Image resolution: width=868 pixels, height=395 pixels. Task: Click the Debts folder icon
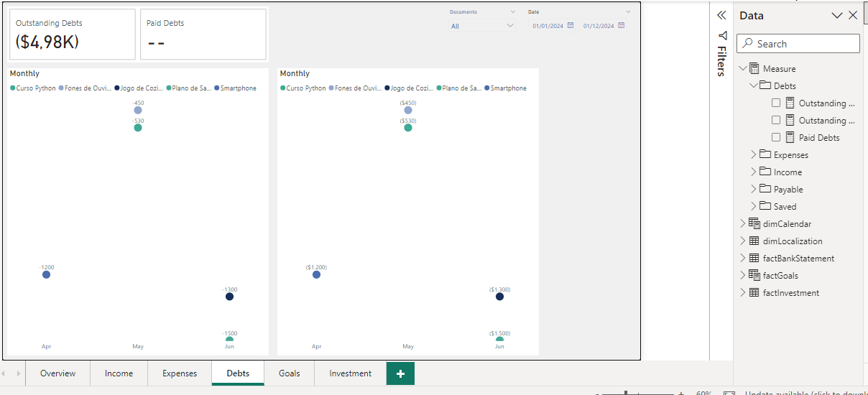point(765,85)
